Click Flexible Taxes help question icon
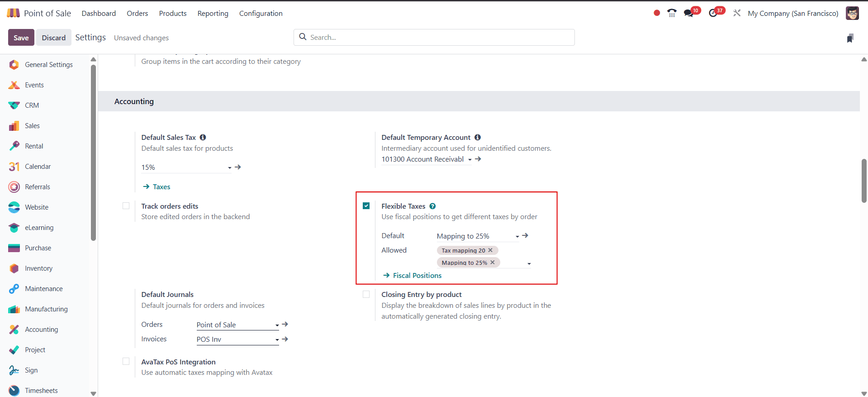 tap(433, 206)
